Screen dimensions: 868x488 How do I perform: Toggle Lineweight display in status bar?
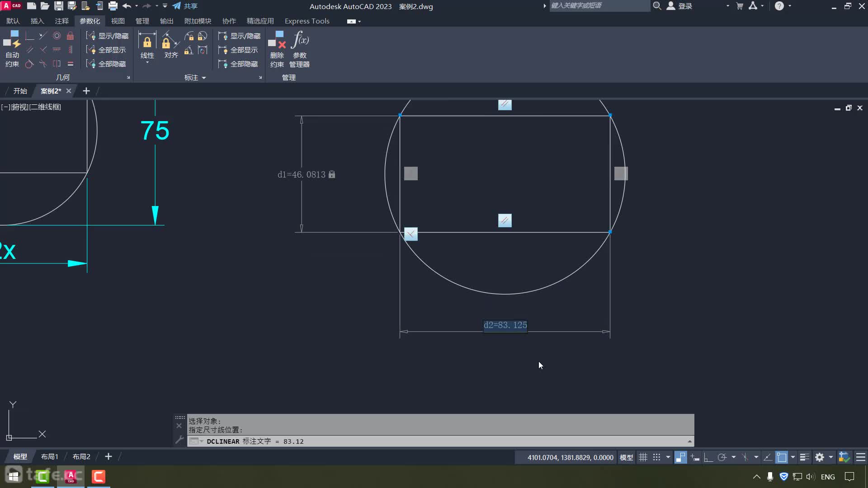(x=804, y=457)
